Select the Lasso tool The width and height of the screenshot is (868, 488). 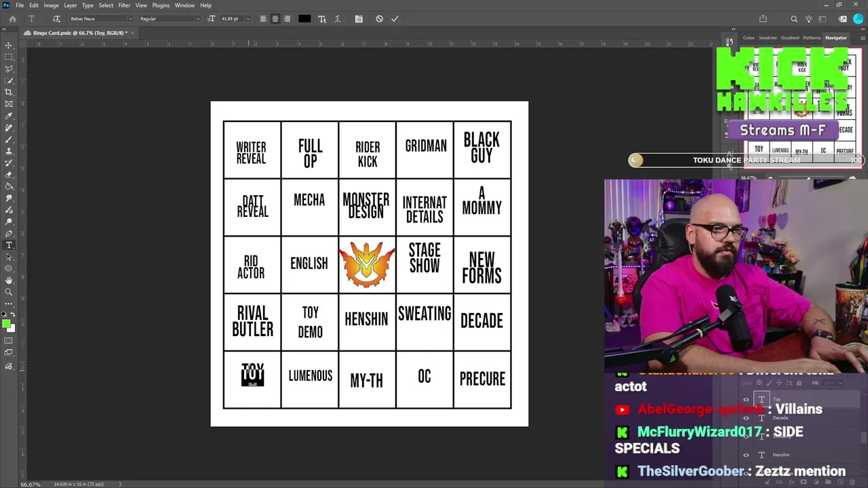[x=9, y=68]
